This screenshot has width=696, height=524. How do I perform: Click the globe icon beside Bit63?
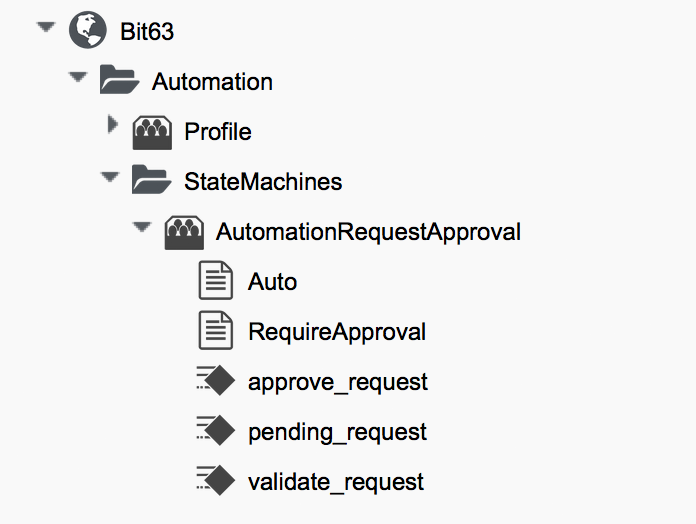(88, 31)
